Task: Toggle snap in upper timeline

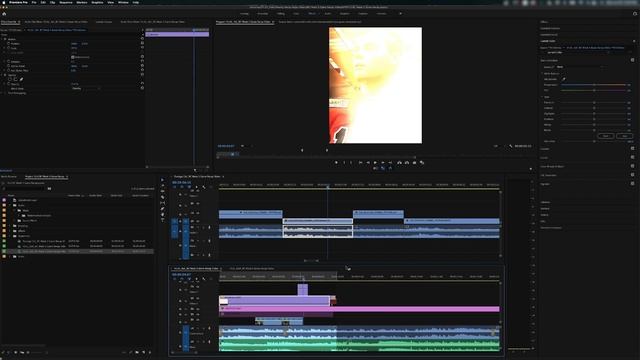Action: click(182, 187)
